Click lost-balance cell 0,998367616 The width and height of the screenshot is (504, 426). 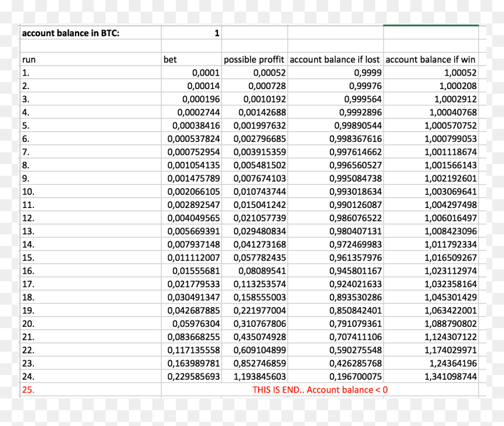coord(336,138)
